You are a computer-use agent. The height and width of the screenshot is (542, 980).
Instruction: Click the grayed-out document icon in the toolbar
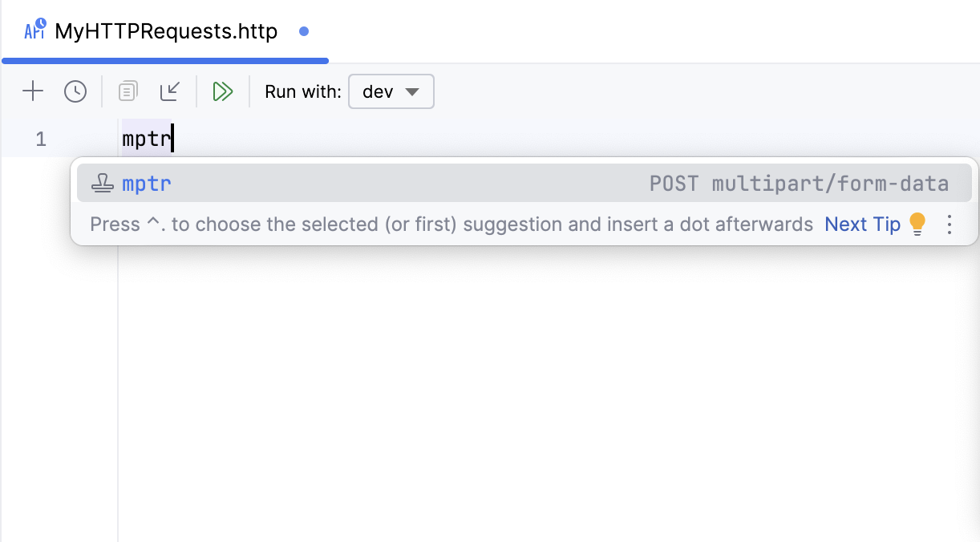click(x=128, y=91)
